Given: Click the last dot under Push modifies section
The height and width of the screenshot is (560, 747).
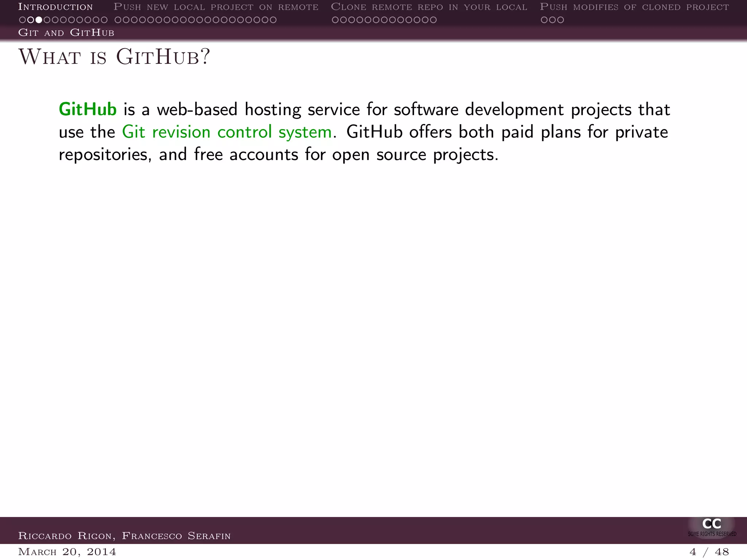Looking at the screenshot, I should pyautogui.click(x=560, y=20).
